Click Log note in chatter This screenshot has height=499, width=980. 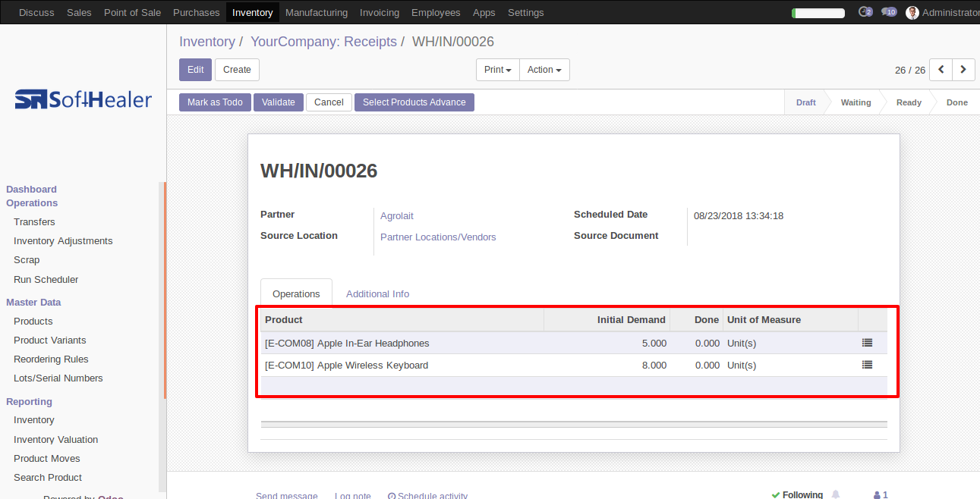tap(353, 495)
